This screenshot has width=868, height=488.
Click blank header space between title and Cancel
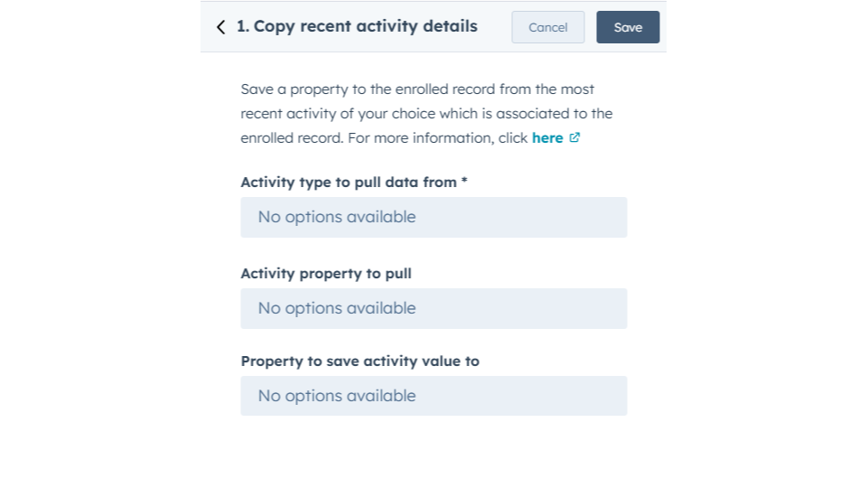pyautogui.click(x=494, y=27)
